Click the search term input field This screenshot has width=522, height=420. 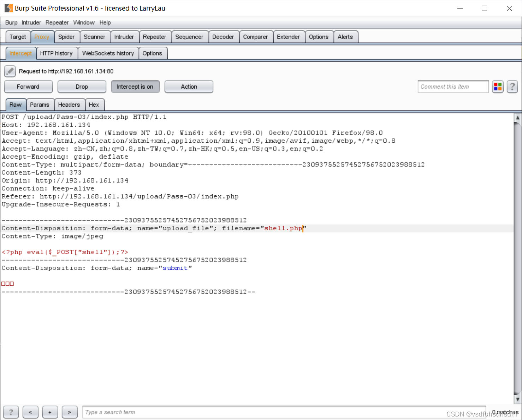tap(284, 412)
